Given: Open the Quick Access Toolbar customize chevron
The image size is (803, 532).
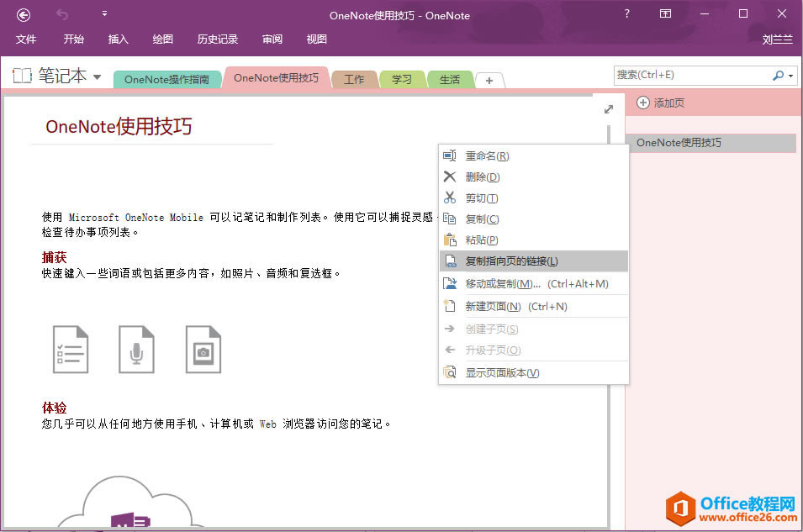Looking at the screenshot, I should pos(104,13).
